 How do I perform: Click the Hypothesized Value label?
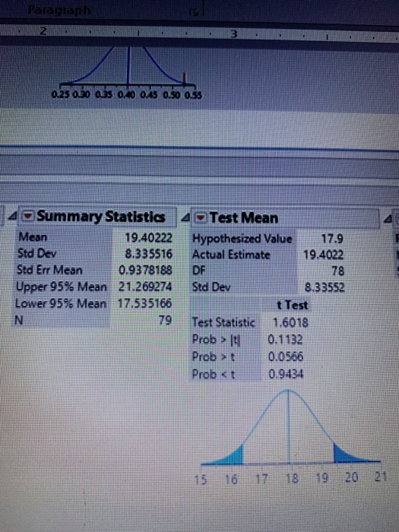click(x=242, y=239)
